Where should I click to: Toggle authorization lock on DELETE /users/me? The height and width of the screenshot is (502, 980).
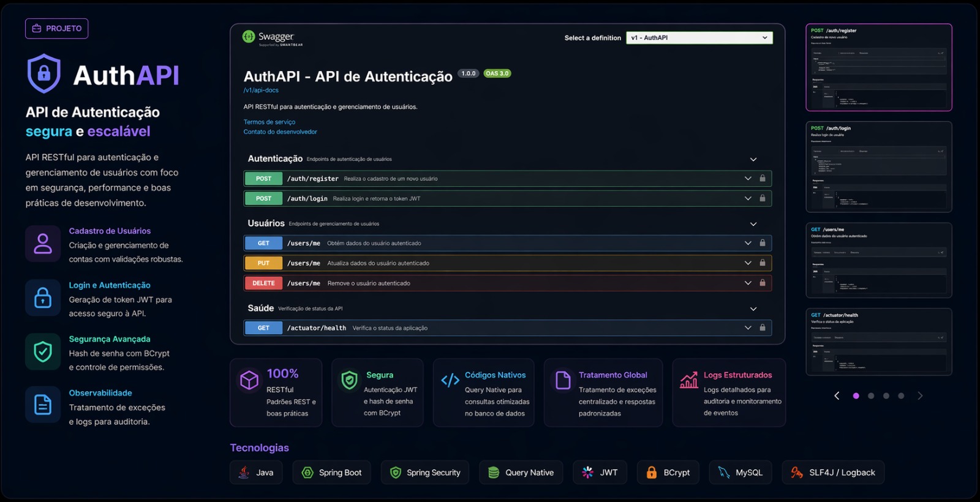pyautogui.click(x=763, y=283)
